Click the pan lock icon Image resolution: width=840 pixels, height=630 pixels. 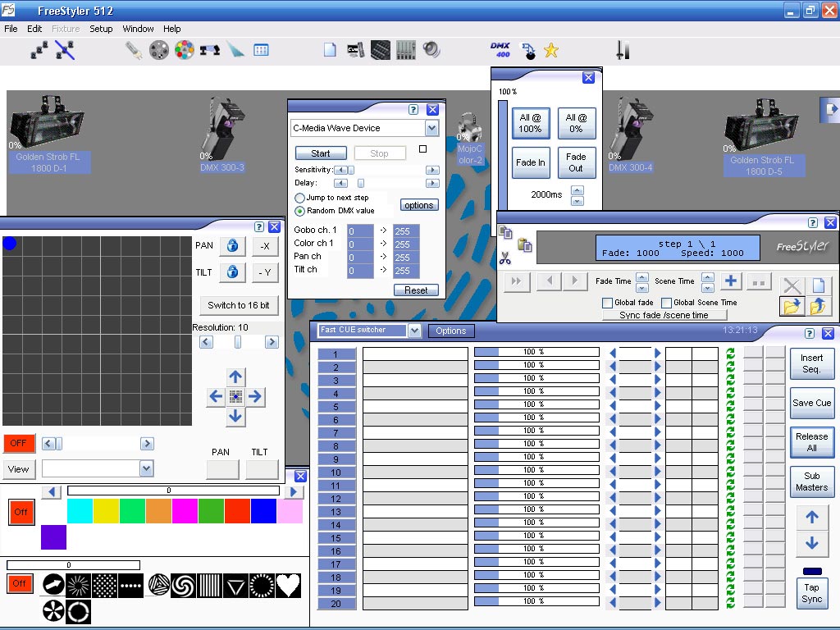232,246
